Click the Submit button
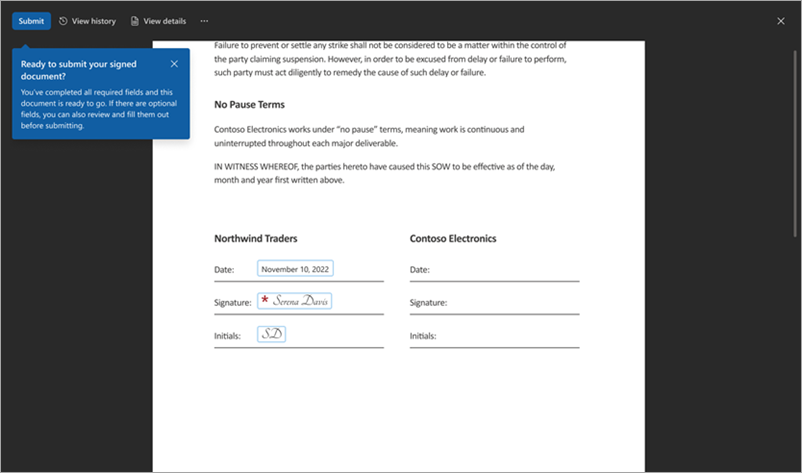802x473 pixels. [x=31, y=21]
